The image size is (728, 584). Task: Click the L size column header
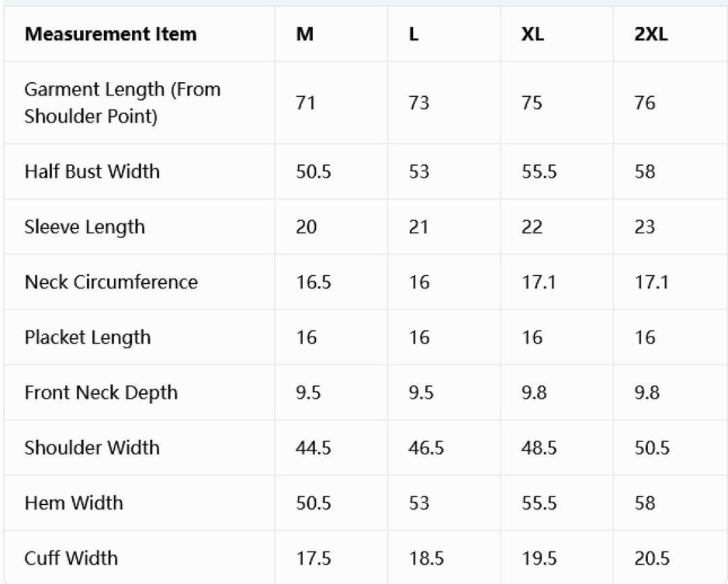414,34
